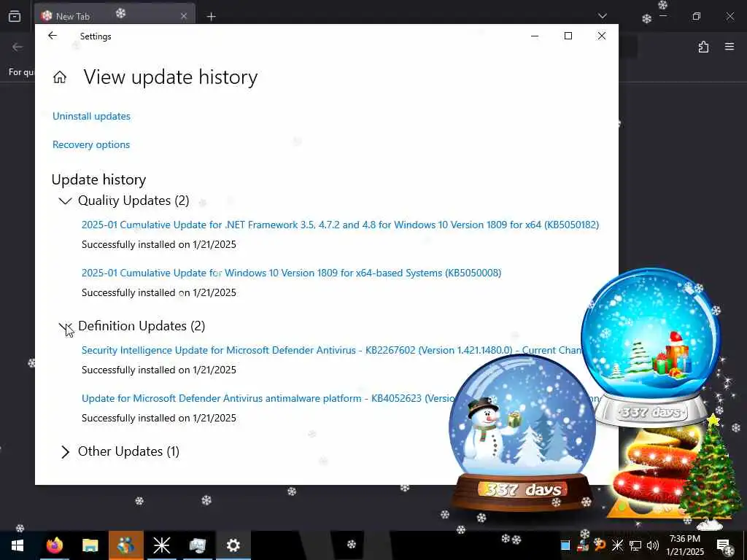Click the install date text under KB5050008

point(158,292)
